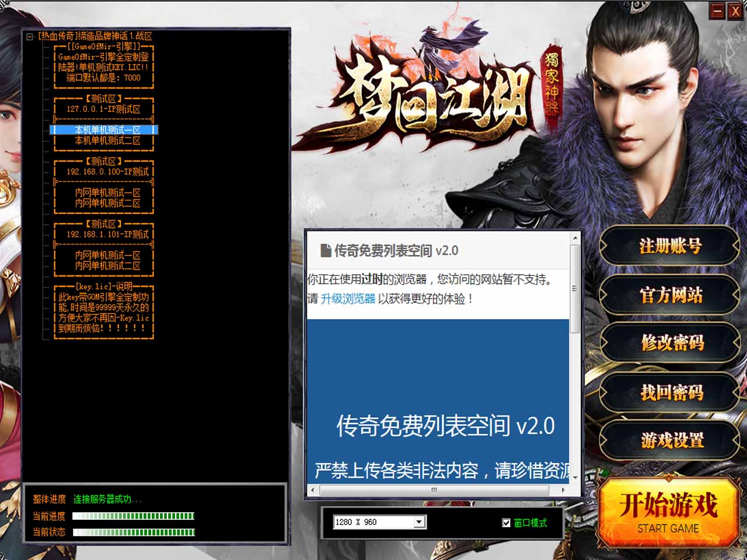Open the 1280 X 960 resolution dropdown
Screen dimensions: 747x560
tap(419, 522)
